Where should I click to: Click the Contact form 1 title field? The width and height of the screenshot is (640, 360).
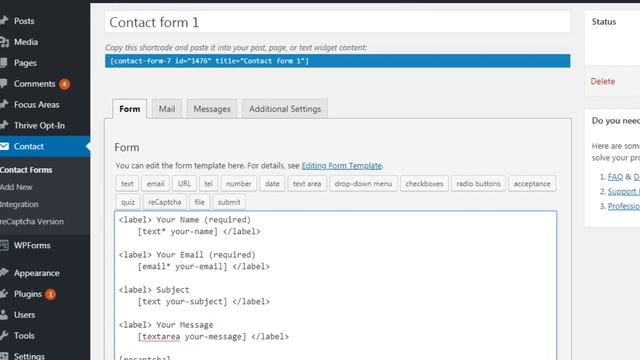tap(338, 22)
